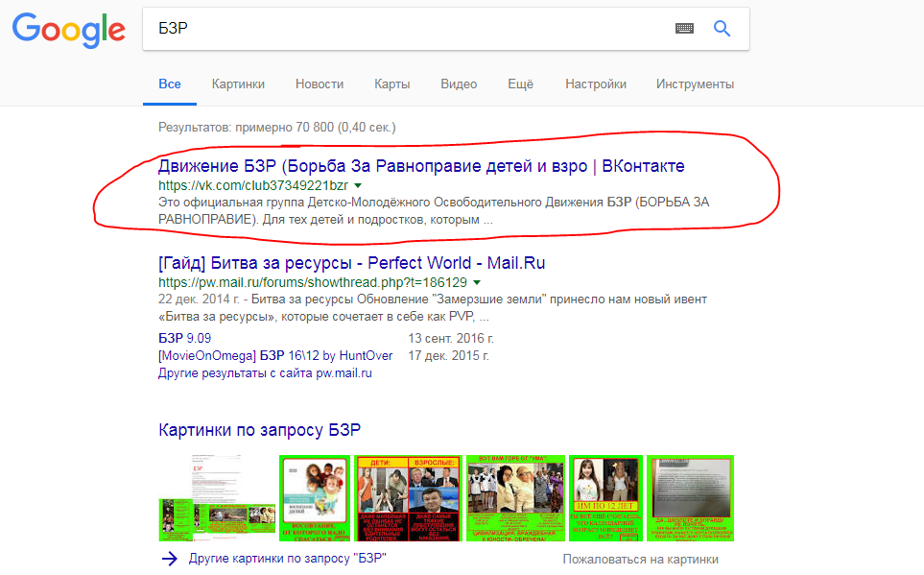Click date 17 дек. 2015 г.
924x575 pixels.
click(x=448, y=355)
